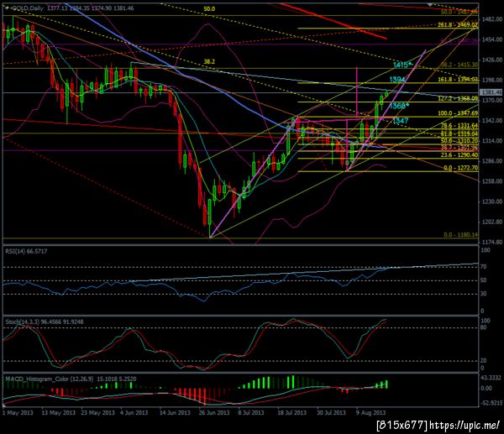Click the 1454.00 price axis label
The image size is (504, 434).
491,39
